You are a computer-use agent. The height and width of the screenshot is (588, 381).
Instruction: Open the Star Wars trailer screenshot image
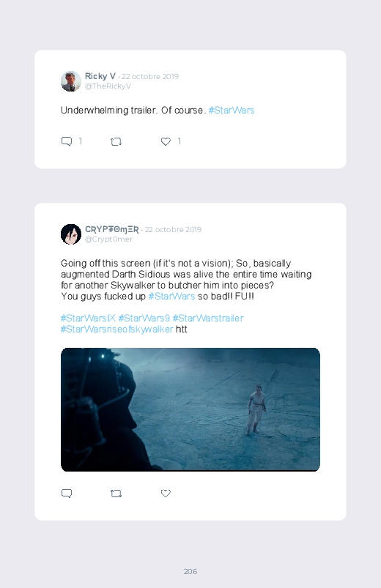coord(190,409)
